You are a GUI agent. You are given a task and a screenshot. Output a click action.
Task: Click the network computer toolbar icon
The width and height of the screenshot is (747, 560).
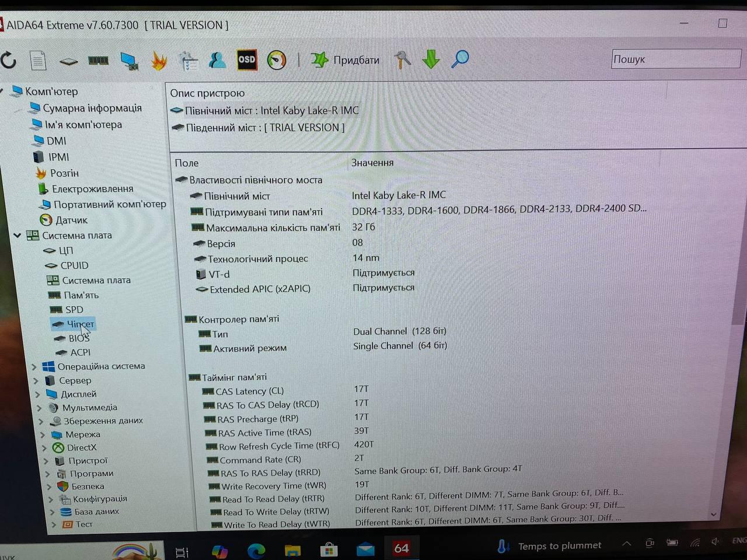tap(129, 61)
